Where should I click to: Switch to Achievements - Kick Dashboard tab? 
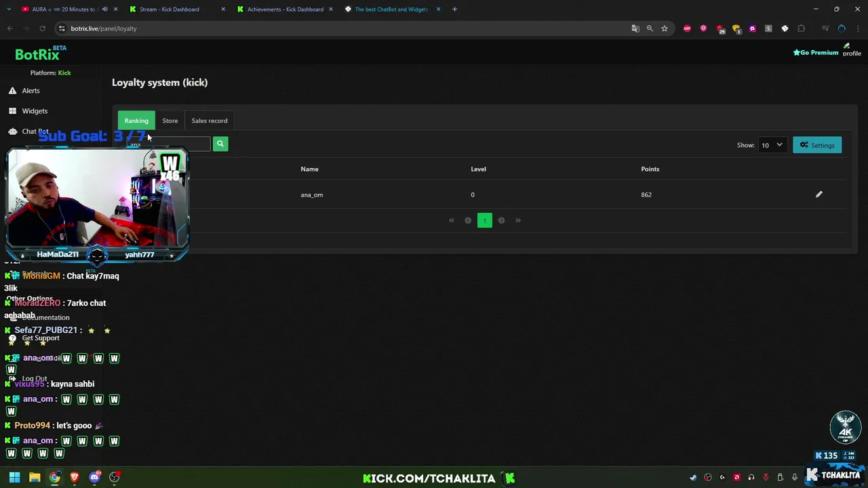285,9
